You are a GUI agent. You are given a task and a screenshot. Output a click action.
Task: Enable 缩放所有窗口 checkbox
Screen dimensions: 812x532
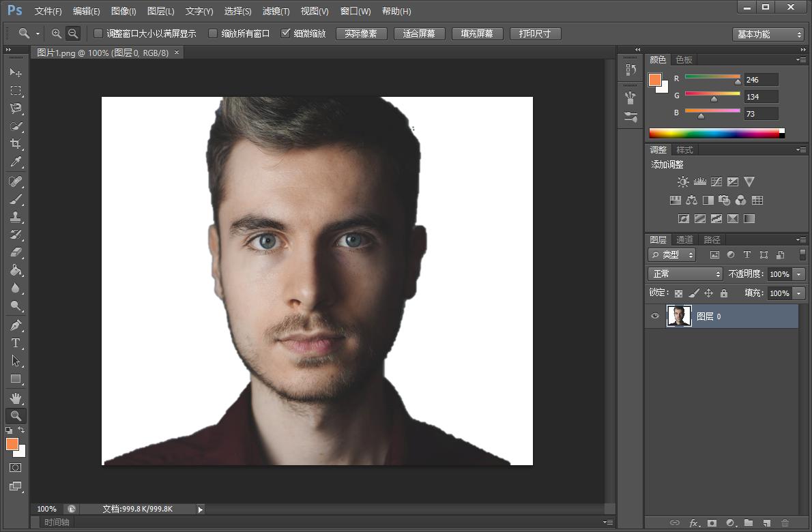pyautogui.click(x=213, y=33)
